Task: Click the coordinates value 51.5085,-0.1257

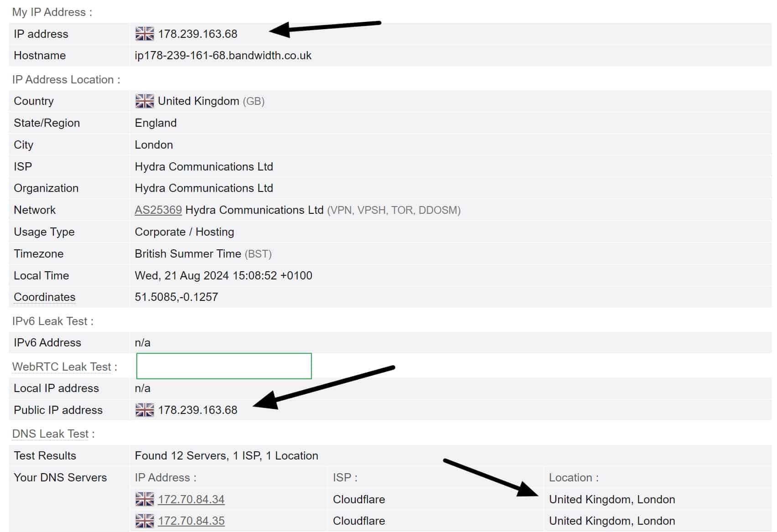Action: point(176,297)
